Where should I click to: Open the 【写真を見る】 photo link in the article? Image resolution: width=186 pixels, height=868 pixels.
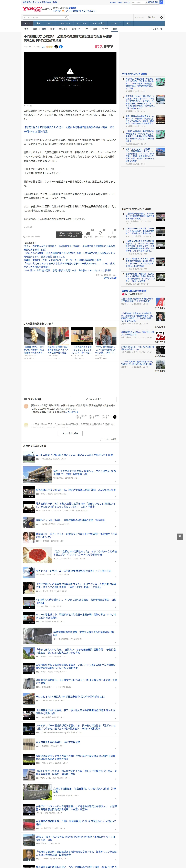coord(69,129)
